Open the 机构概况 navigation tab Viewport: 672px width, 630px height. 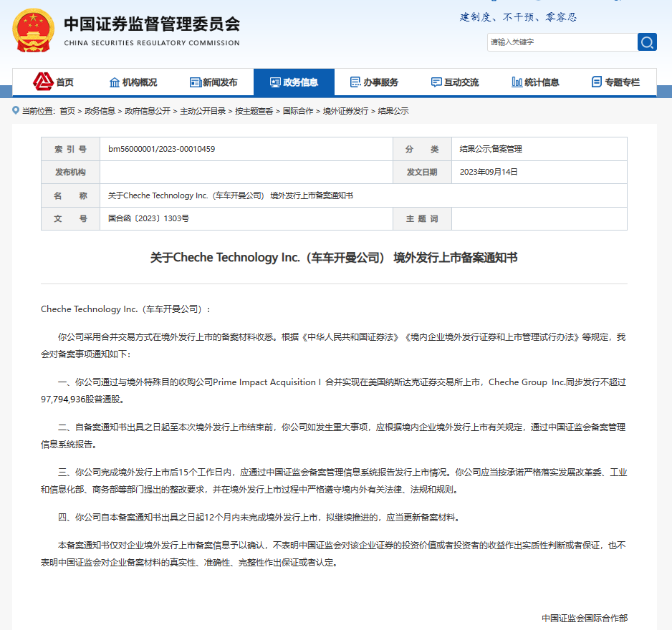point(133,82)
